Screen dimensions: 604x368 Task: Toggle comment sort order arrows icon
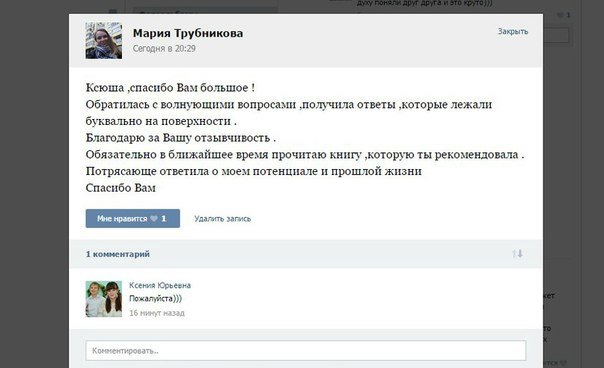click(x=517, y=254)
